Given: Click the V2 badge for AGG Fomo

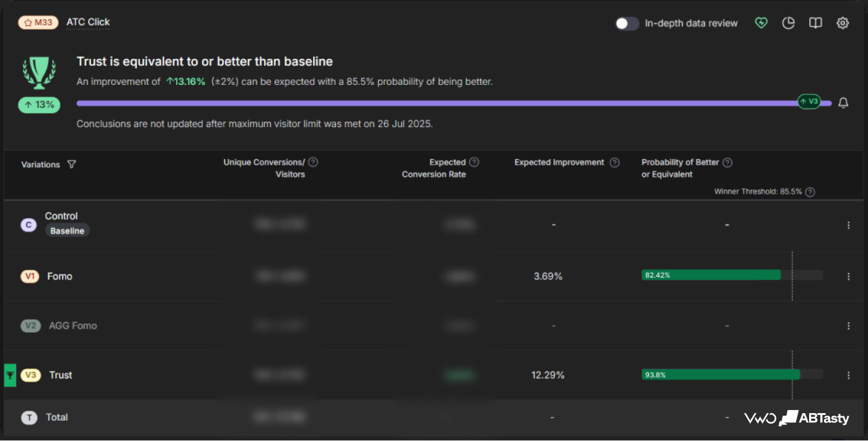Looking at the screenshot, I should 30,326.
